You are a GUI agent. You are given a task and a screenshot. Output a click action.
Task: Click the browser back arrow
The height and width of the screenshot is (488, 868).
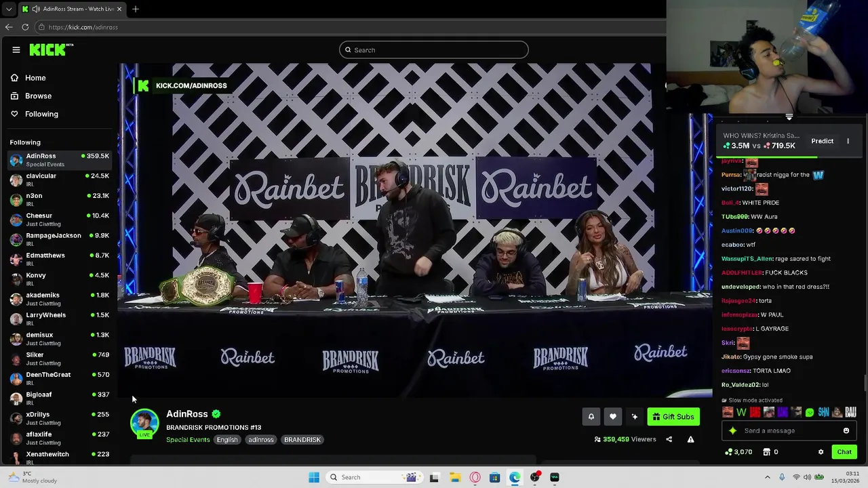pos(9,27)
